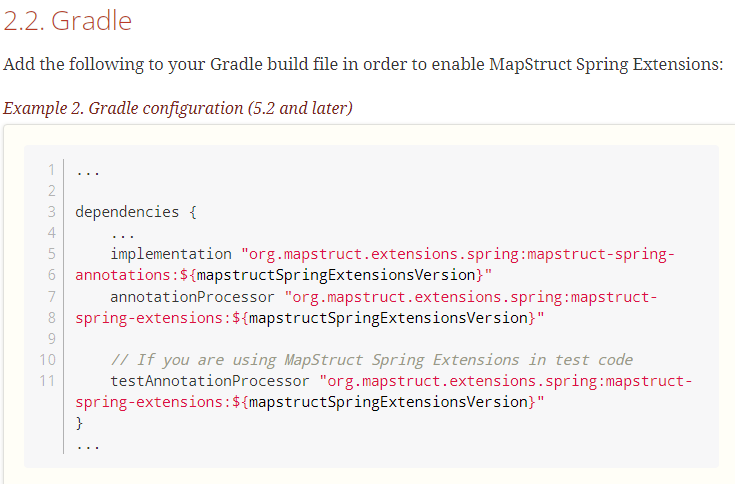Image resolution: width=735 pixels, height=484 pixels.
Task: Click code line number 11
Action: [x=47, y=381]
